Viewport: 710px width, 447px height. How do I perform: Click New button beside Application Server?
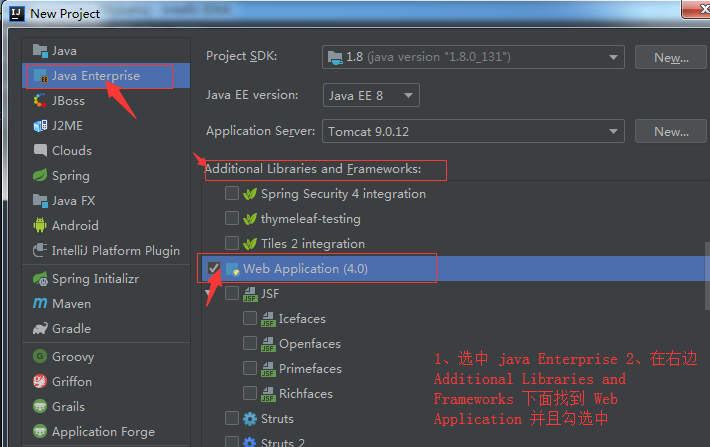click(x=672, y=131)
